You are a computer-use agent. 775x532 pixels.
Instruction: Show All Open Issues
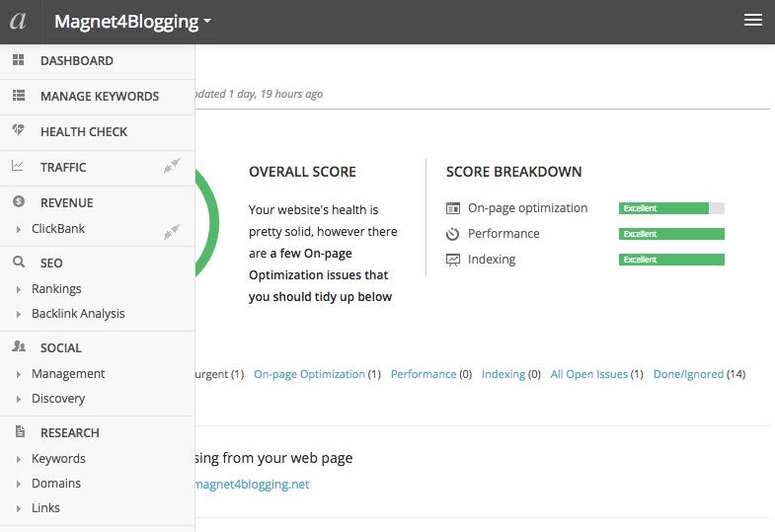click(x=589, y=374)
